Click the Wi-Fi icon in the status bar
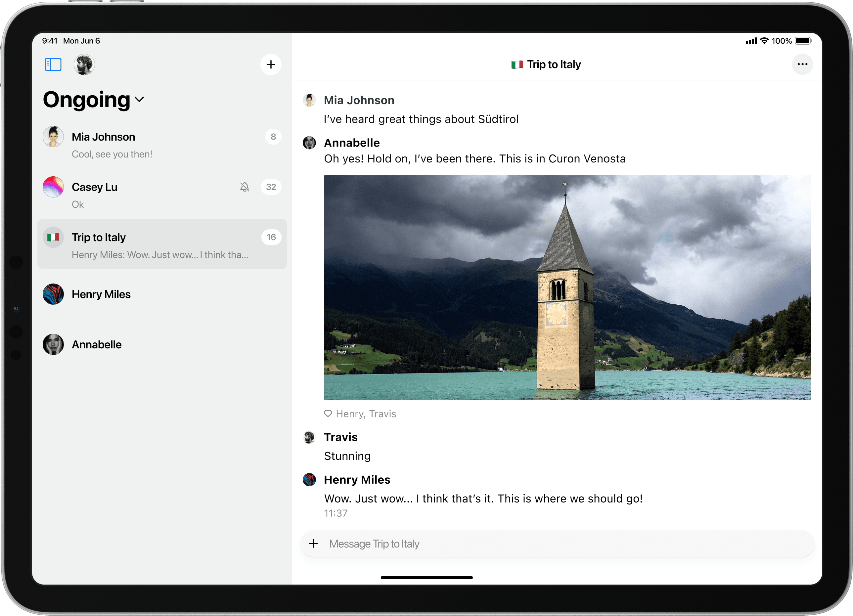 764,41
